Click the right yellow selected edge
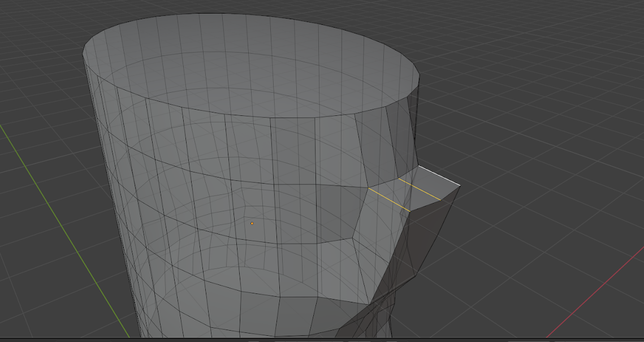Image resolution: width=644 pixels, height=342 pixels. click(x=419, y=189)
